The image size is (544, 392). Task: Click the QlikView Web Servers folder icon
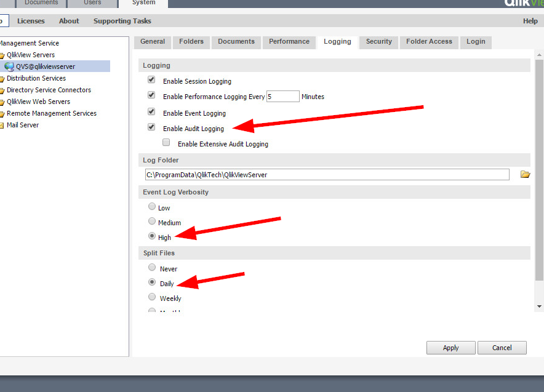[2, 102]
